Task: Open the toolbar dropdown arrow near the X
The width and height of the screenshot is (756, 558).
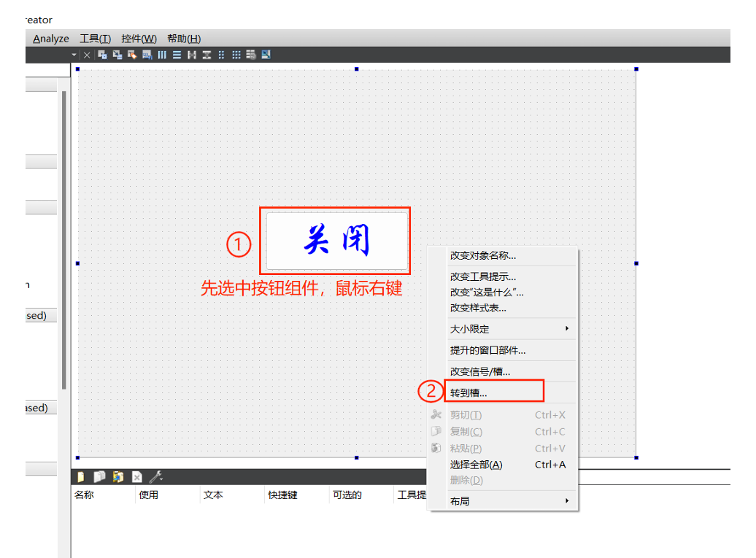Action: click(x=73, y=55)
